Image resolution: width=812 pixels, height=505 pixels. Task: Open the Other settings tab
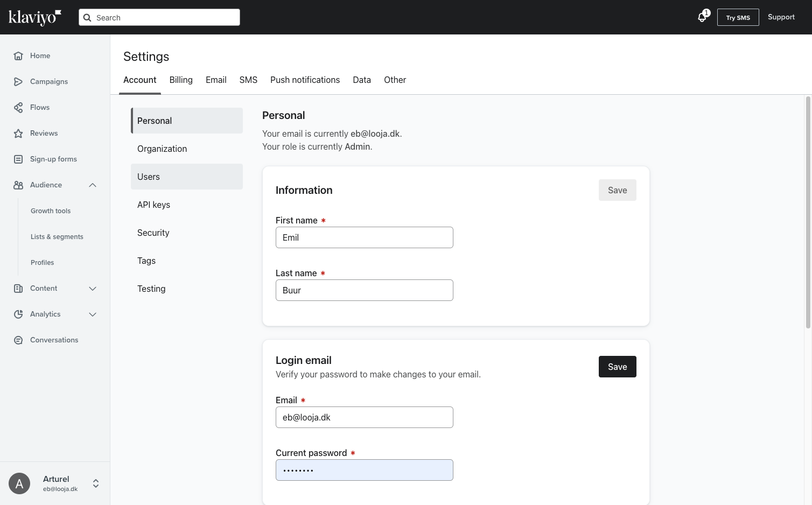click(395, 80)
